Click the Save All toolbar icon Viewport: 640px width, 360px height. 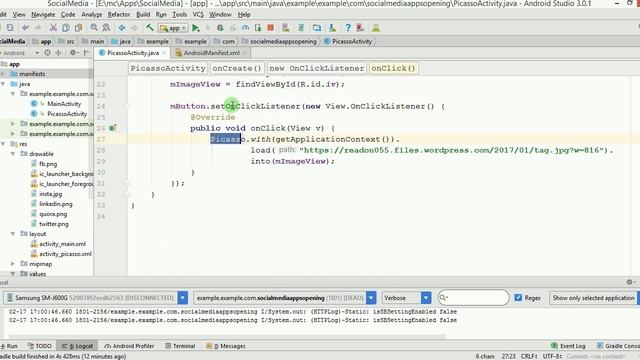pyautogui.click(x=10, y=28)
